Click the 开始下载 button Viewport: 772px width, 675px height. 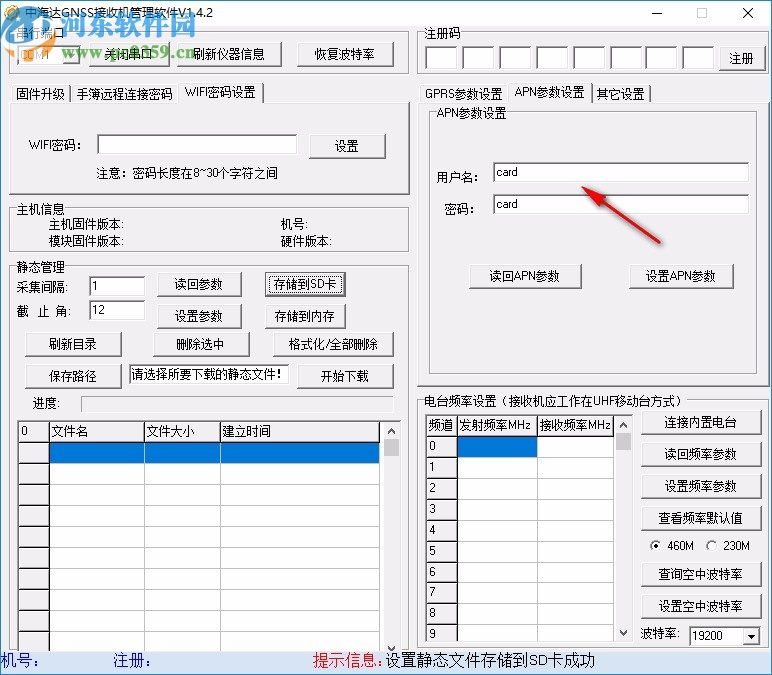pyautogui.click(x=345, y=376)
